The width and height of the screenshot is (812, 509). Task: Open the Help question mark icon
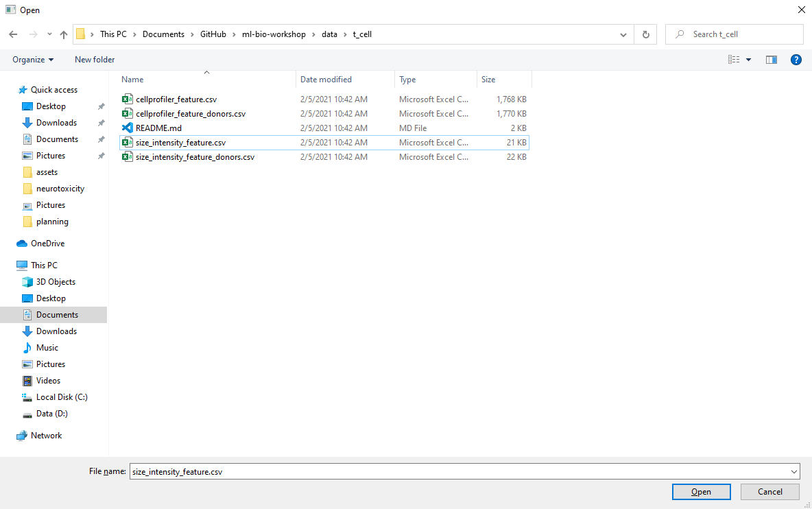tap(796, 60)
